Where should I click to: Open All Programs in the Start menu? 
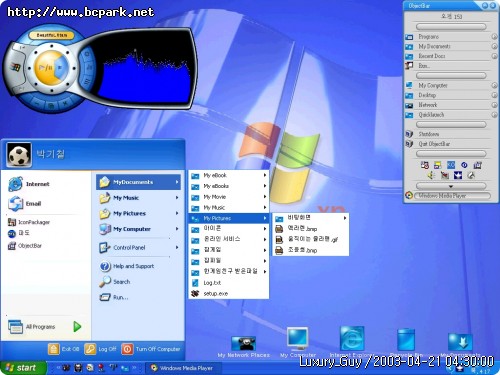(x=45, y=327)
